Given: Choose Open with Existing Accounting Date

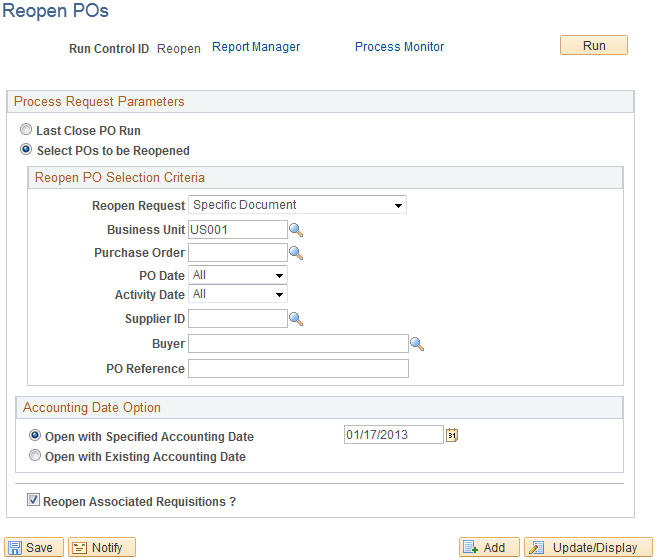Looking at the screenshot, I should [35, 455].
